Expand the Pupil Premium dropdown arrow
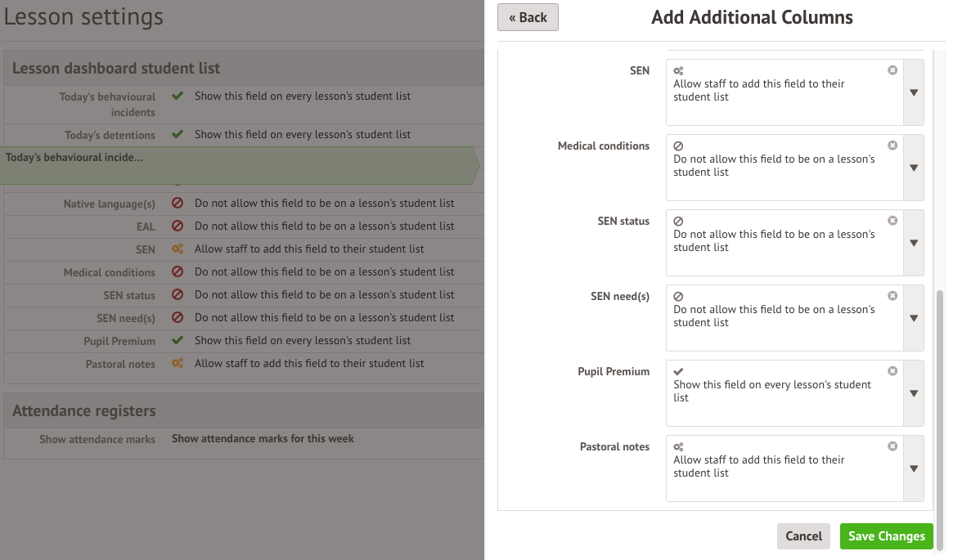This screenshot has width=953, height=560. (x=914, y=393)
